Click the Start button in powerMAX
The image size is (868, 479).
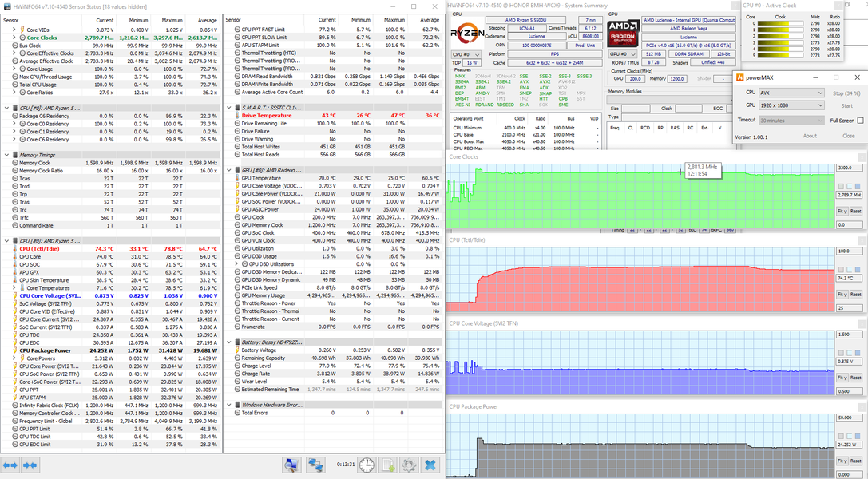pos(846,105)
